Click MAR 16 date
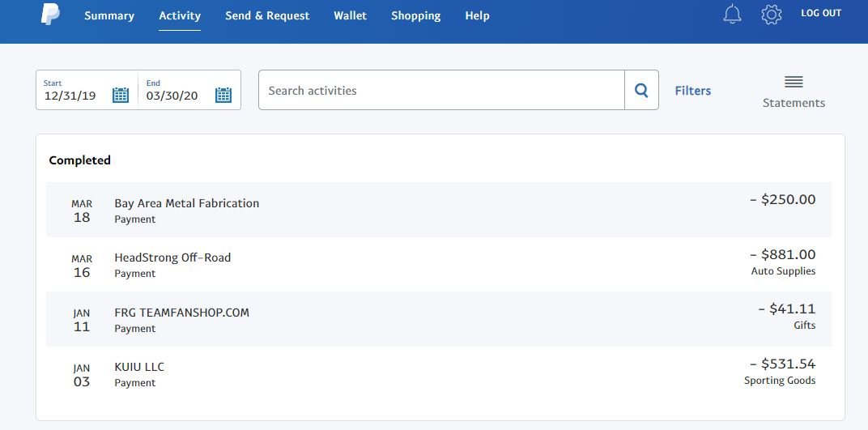The width and height of the screenshot is (868, 430). 82,266
